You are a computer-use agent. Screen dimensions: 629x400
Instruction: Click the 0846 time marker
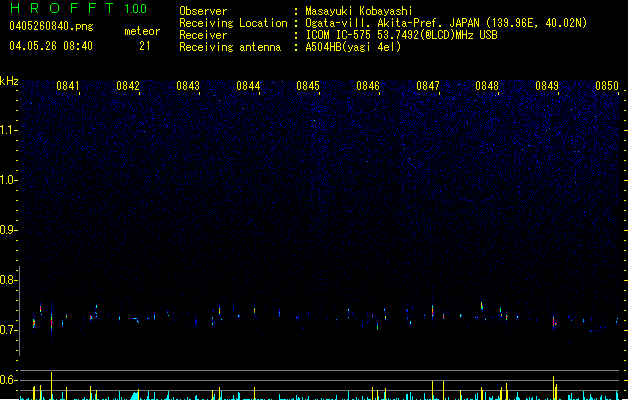click(368, 86)
